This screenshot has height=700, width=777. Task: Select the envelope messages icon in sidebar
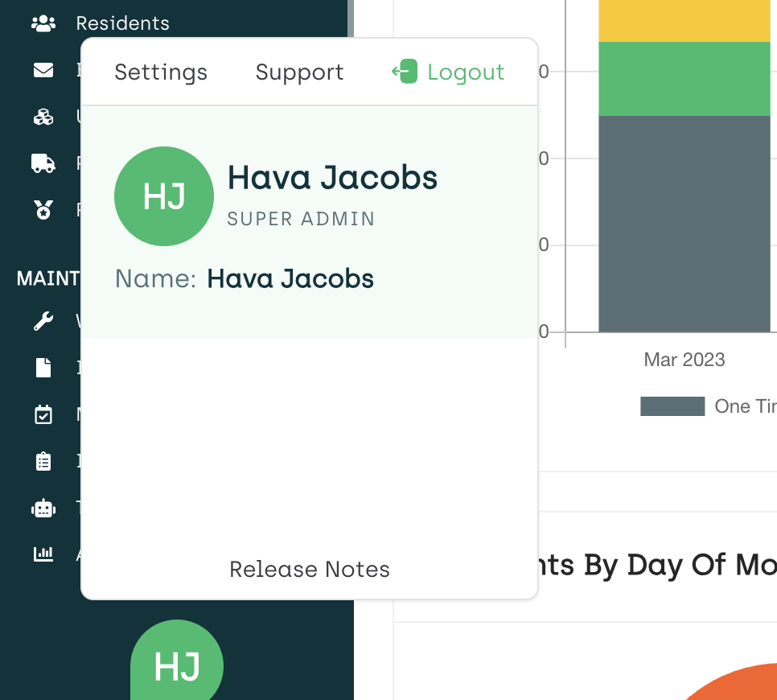(x=43, y=71)
